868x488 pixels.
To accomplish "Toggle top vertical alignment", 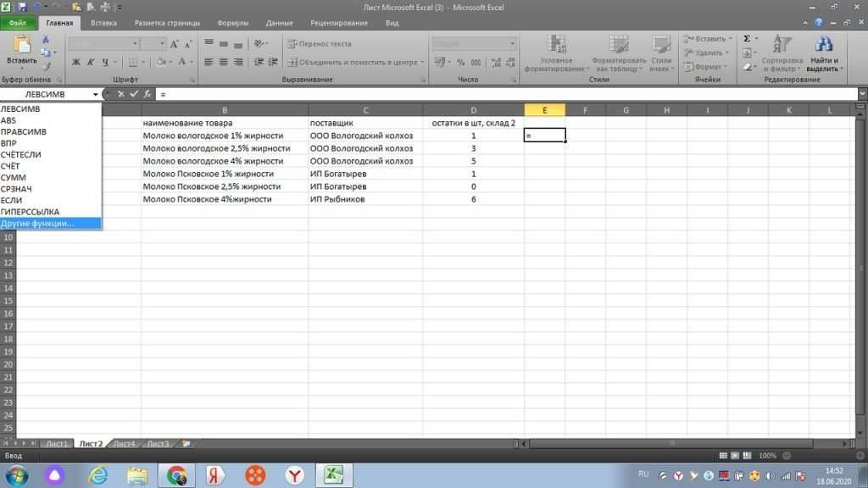I will tap(209, 44).
